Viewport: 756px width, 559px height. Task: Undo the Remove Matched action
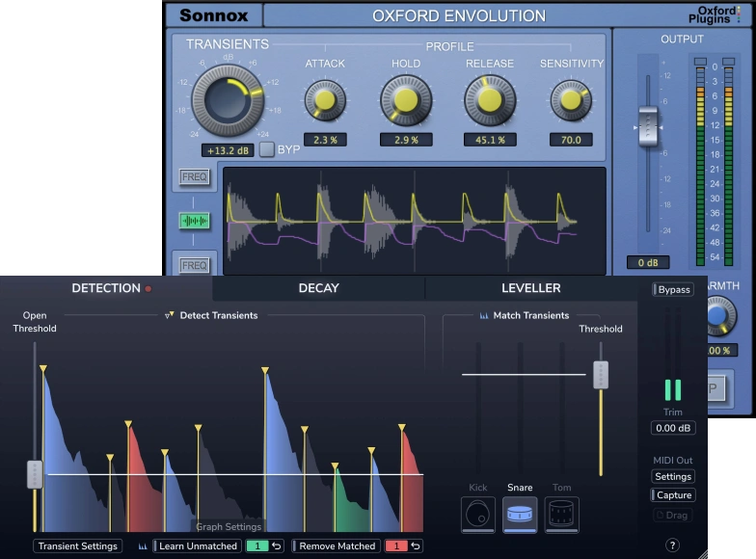coord(416,546)
